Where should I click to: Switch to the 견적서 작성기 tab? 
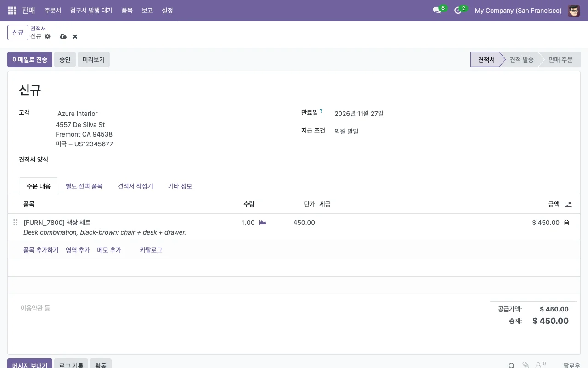[135, 186]
